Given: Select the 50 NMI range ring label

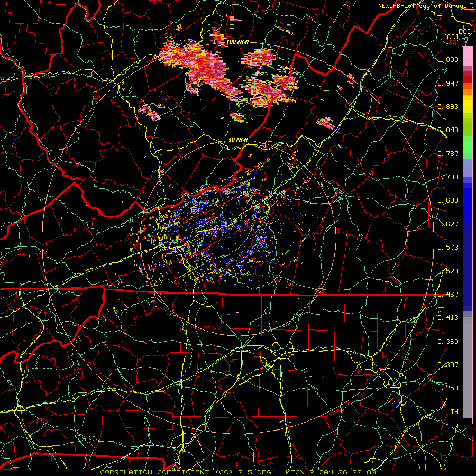Looking at the screenshot, I should [237, 140].
